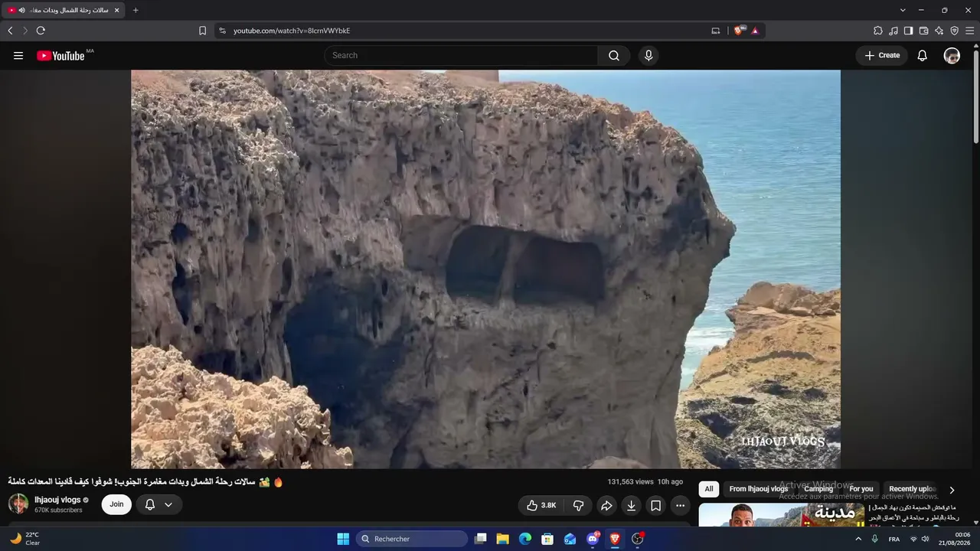Dislike this video
Screen dimensions: 980x551
coord(579,505)
